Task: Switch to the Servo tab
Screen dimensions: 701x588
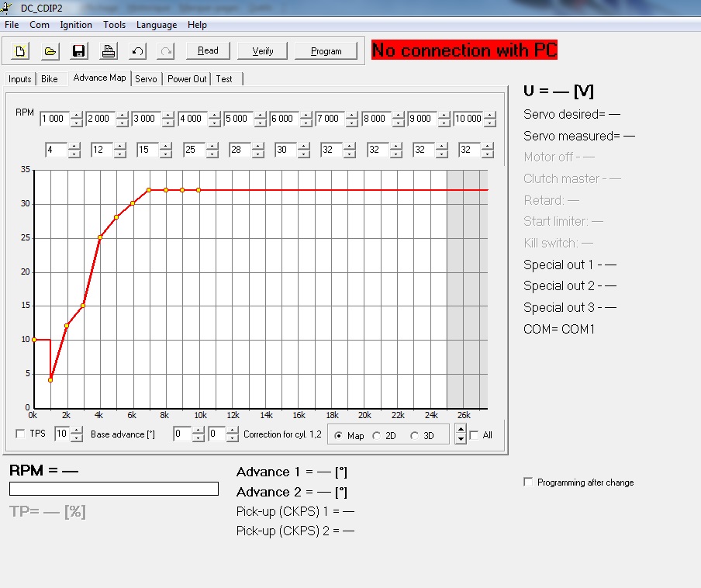Action: 146,79
